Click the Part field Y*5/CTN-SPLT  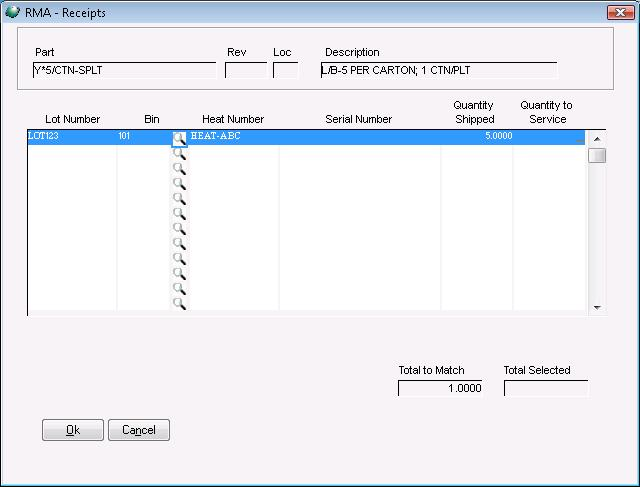click(124, 70)
